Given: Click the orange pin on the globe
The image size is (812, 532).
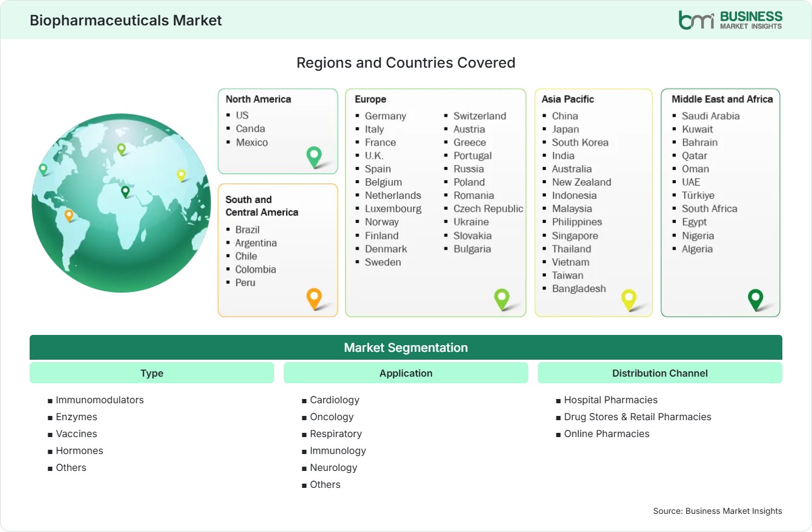Looking at the screenshot, I should click(x=69, y=215).
